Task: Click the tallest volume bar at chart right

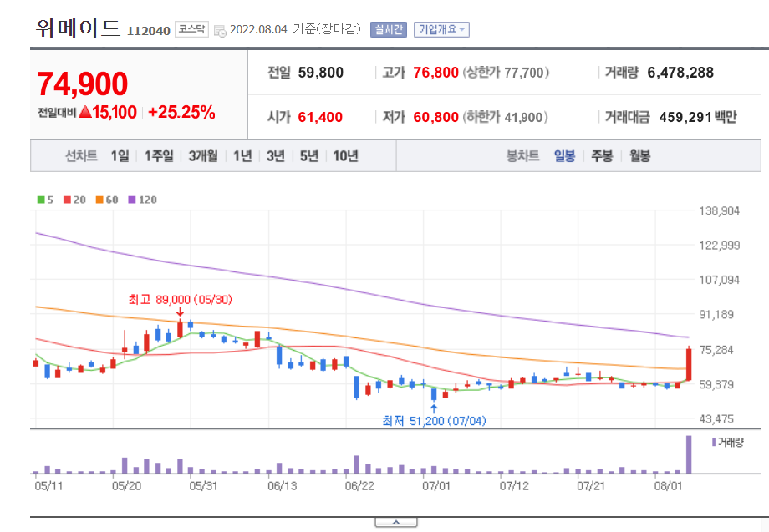Action: click(x=689, y=454)
